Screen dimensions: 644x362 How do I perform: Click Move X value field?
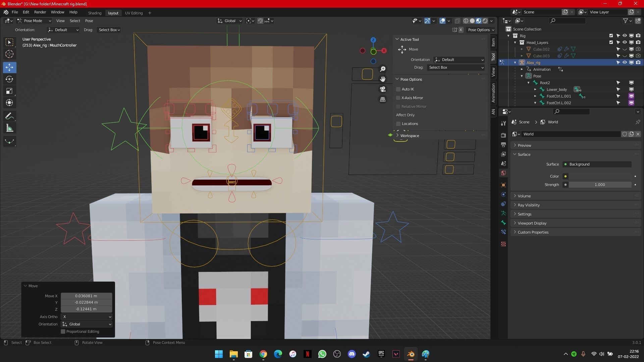87,296
